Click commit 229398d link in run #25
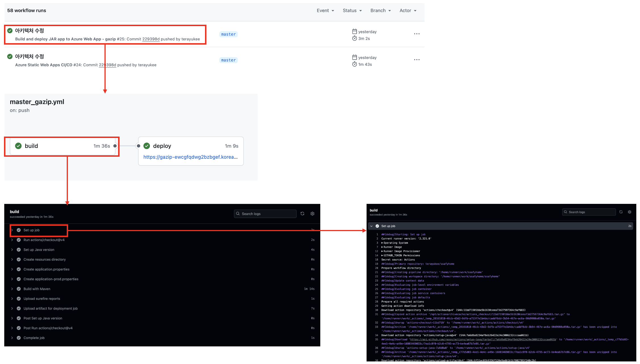The height and width of the screenshot is (364, 640). (x=151, y=39)
